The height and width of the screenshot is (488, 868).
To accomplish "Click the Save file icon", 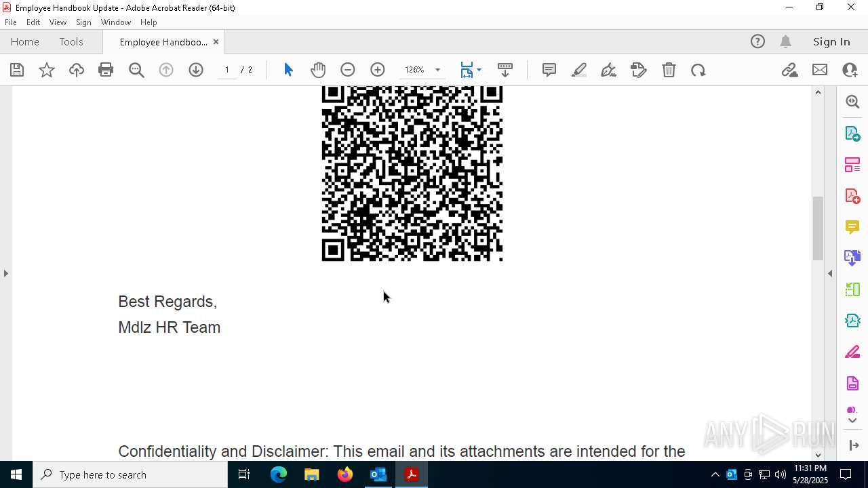I will (x=17, y=70).
